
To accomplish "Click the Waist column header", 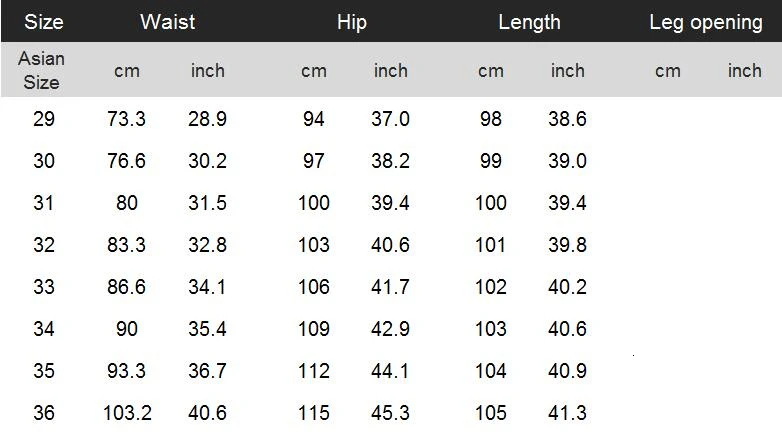I will pos(167,22).
